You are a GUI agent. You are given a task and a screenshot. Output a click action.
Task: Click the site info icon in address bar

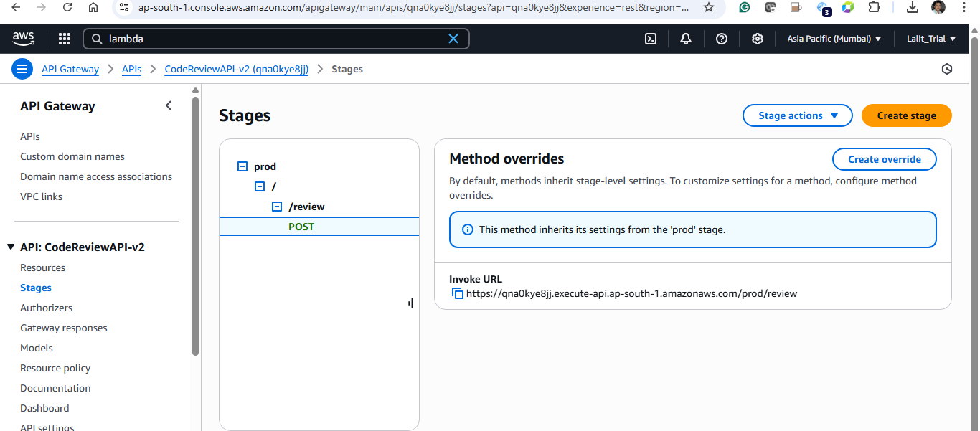(x=123, y=7)
